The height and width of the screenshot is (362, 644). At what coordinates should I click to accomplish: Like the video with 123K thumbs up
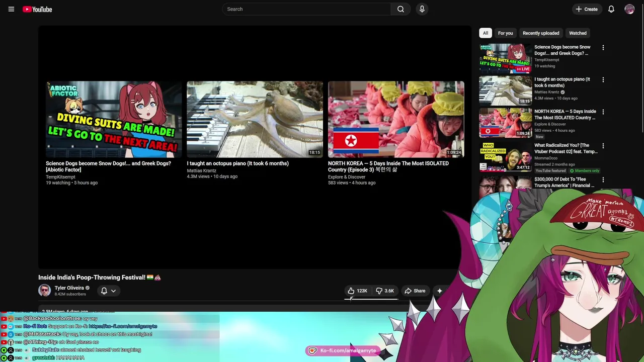pyautogui.click(x=358, y=291)
